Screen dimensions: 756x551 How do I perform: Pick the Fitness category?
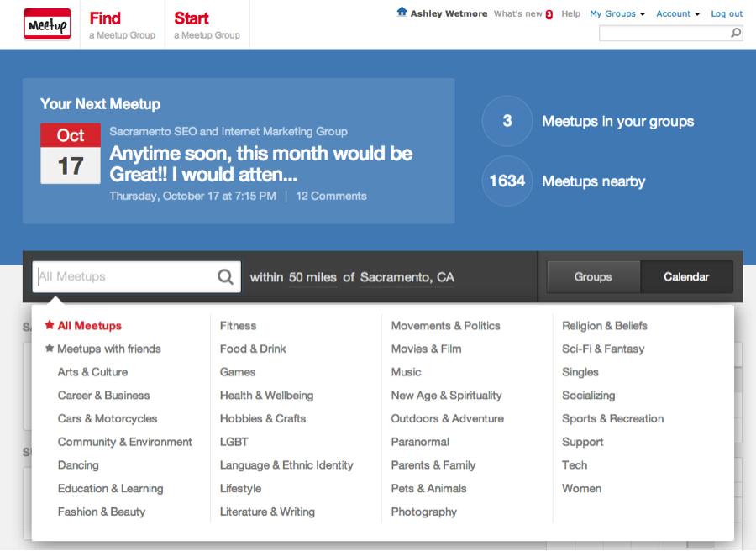(x=239, y=325)
